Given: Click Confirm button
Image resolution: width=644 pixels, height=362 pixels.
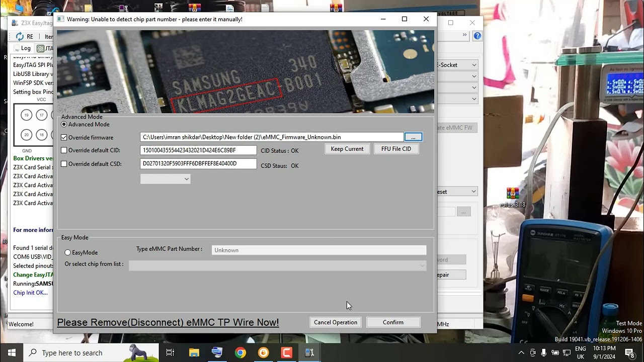Looking at the screenshot, I should click(393, 322).
